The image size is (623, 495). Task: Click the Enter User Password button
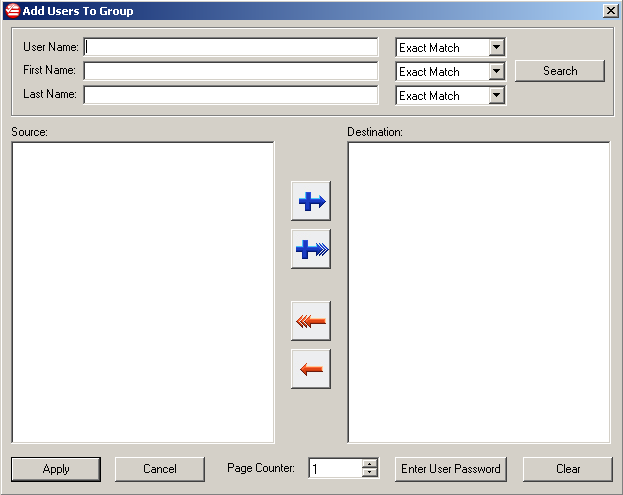tap(451, 469)
